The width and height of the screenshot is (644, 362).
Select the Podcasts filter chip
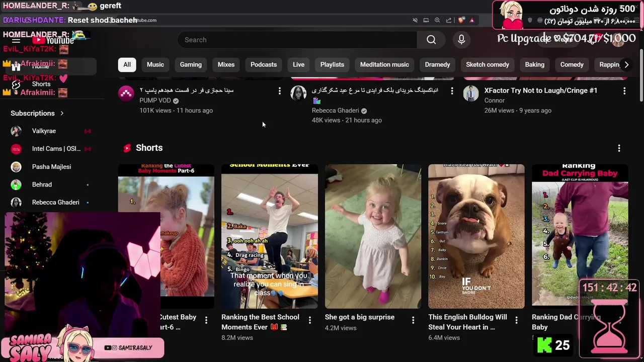264,64
